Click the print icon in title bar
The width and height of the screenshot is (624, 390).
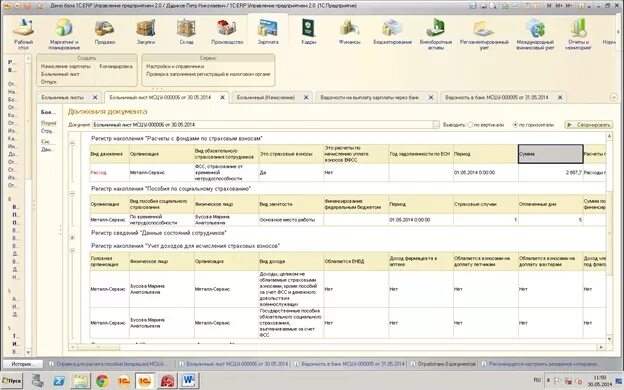484,6
